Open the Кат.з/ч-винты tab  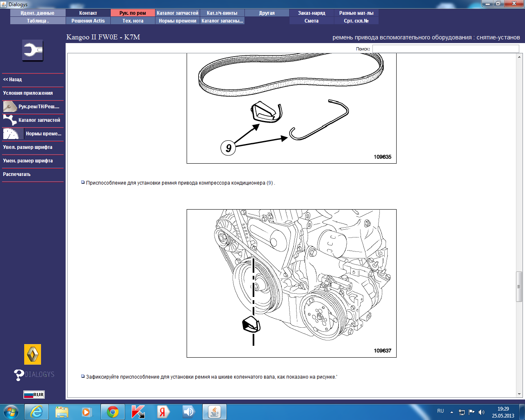[x=222, y=13]
